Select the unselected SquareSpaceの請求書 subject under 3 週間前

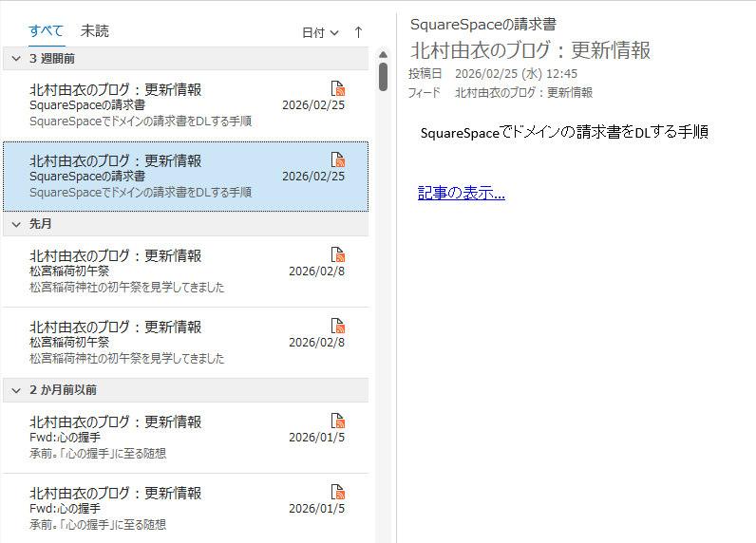coord(87,105)
